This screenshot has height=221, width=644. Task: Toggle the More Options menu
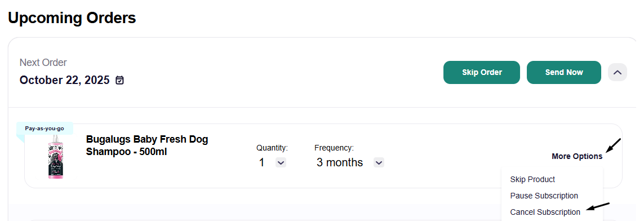point(577,156)
